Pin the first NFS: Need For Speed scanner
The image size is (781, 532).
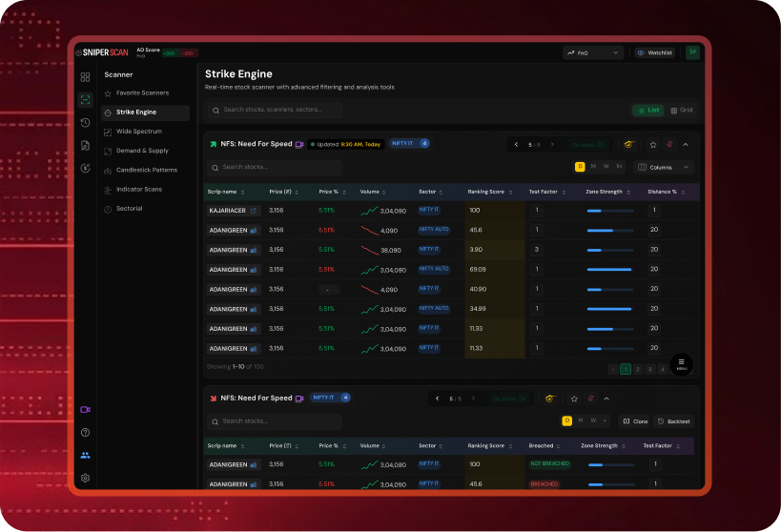[669, 145]
